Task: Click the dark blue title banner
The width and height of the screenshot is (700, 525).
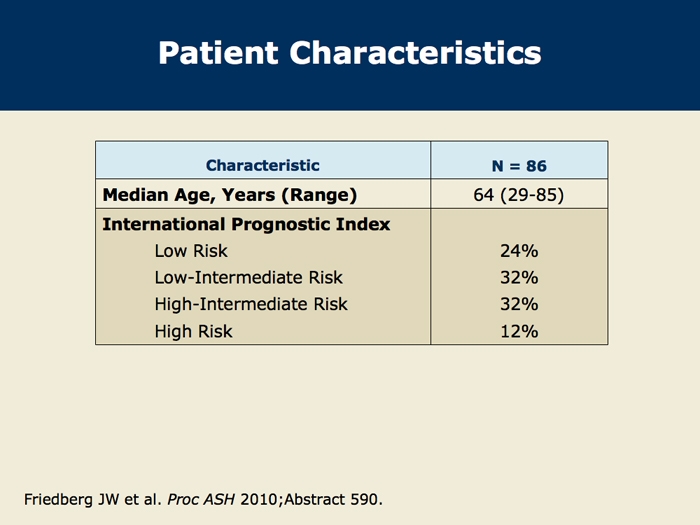Action: pos(350,55)
